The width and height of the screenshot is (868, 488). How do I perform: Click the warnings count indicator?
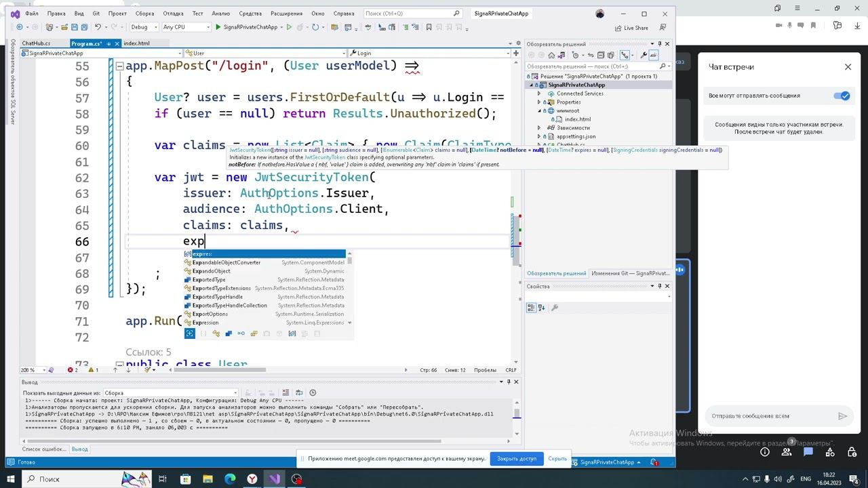(x=92, y=370)
